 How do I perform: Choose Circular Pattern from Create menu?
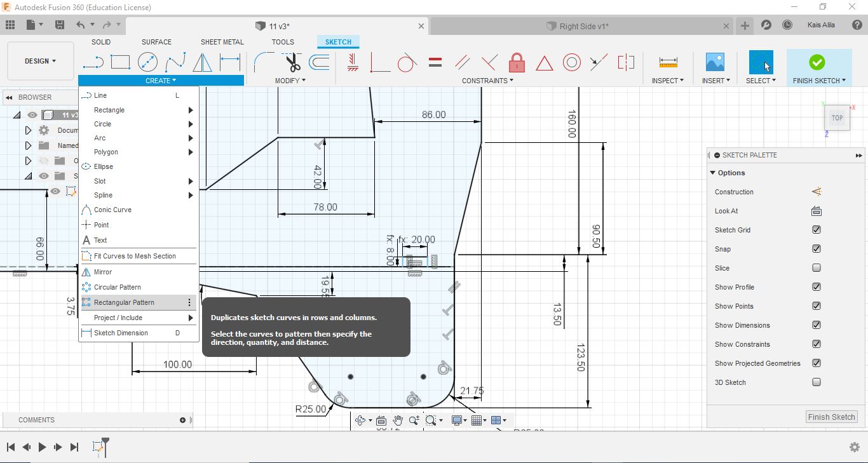[118, 287]
